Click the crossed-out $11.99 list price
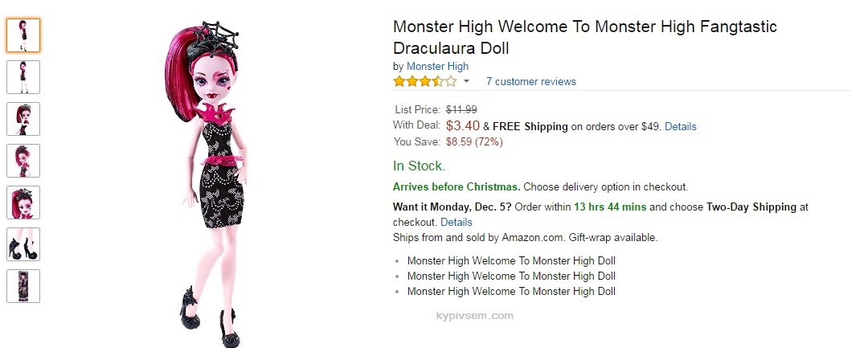 tap(461, 109)
